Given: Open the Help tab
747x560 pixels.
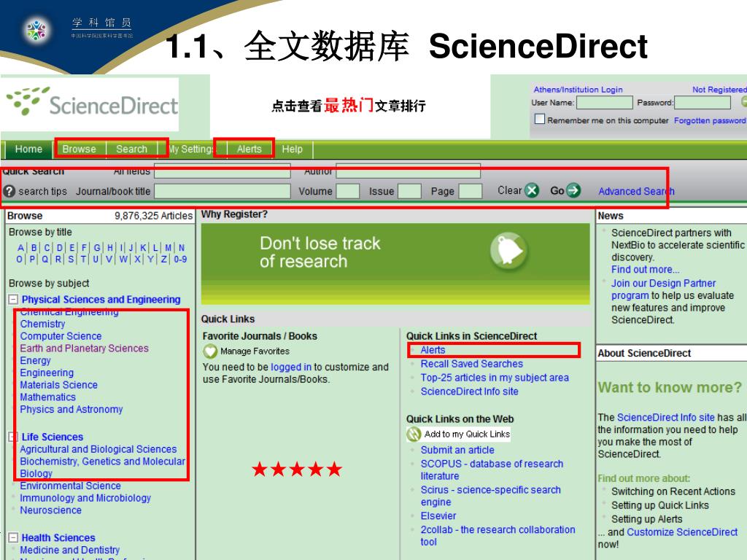Looking at the screenshot, I should click(292, 149).
